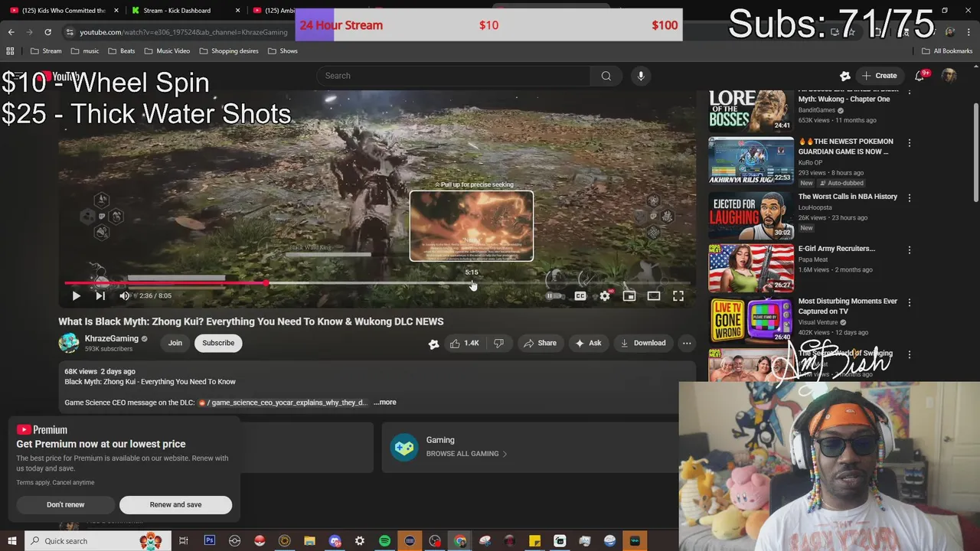Click BROWSE ALL GAMING link

466,454
